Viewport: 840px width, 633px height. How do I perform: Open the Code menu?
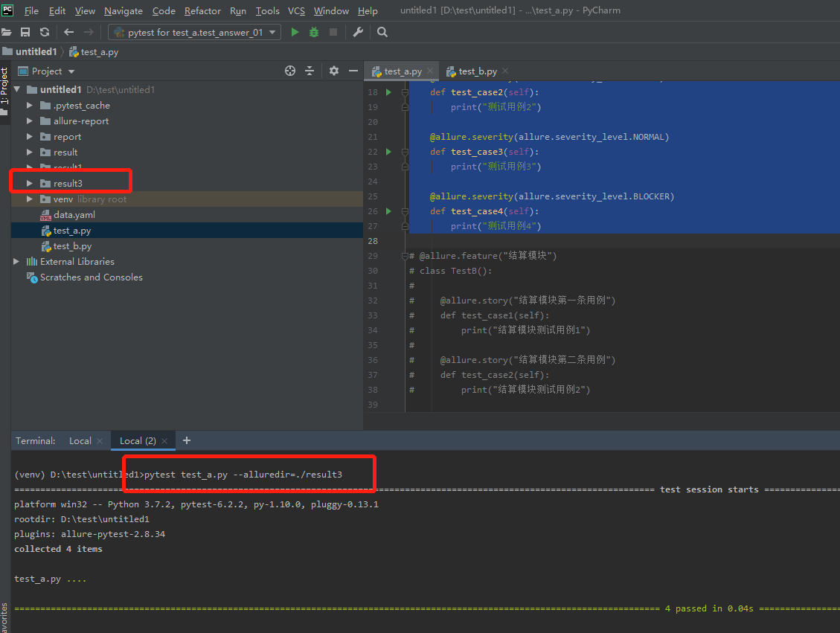pyautogui.click(x=164, y=10)
